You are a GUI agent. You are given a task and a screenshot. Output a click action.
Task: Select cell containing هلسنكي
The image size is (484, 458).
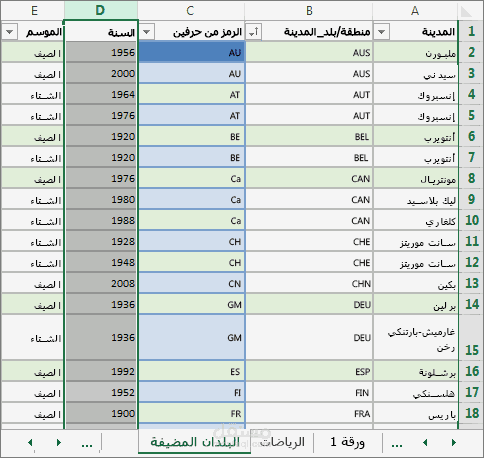coord(415,392)
